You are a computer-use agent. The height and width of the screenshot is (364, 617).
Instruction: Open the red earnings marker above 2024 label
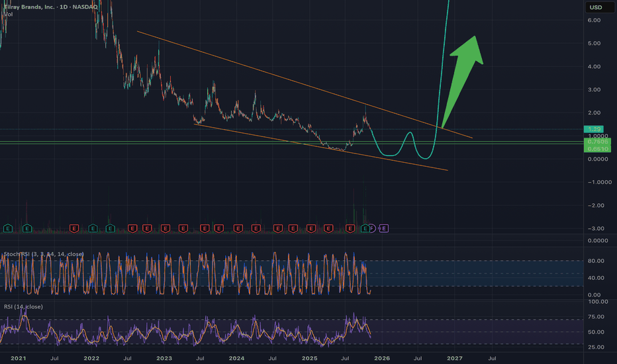tap(238, 228)
